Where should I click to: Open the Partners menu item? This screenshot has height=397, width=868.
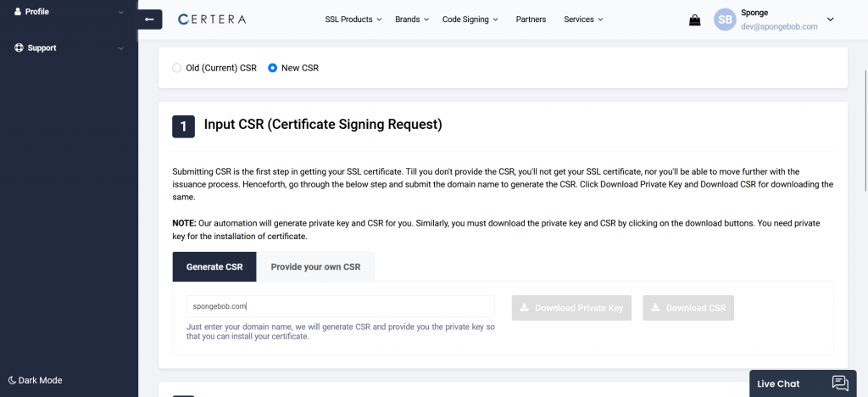(531, 20)
